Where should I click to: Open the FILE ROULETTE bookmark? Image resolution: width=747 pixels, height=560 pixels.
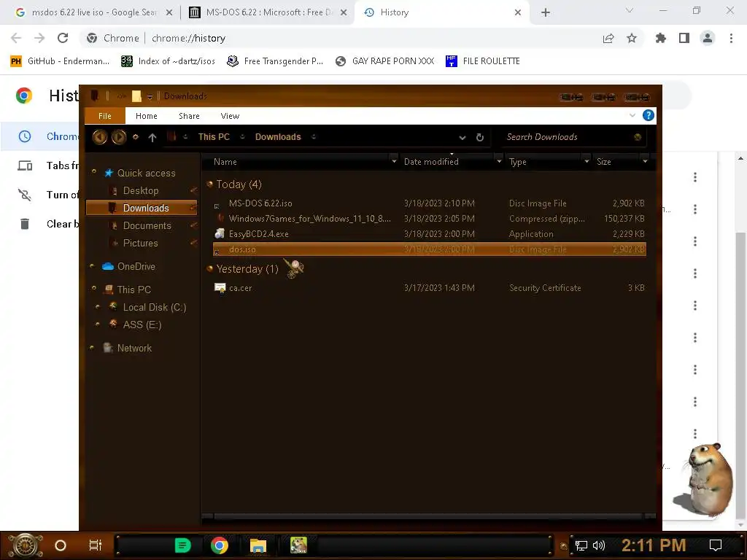(x=483, y=61)
